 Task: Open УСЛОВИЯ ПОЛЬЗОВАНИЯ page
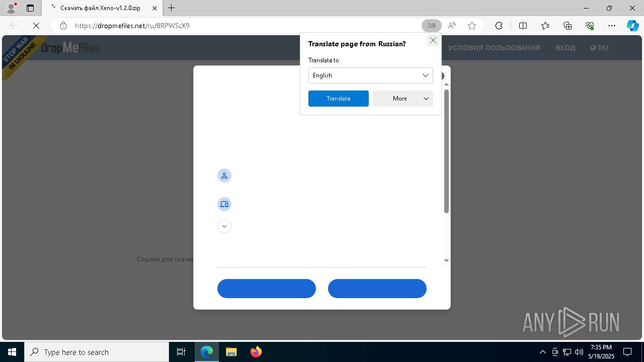(x=494, y=48)
